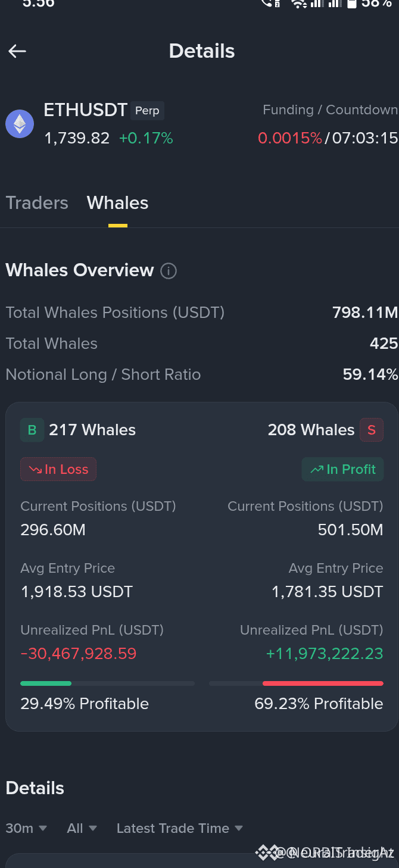The width and height of the screenshot is (399, 868).
Task: Tap the Wi-Fi status icon
Action: tap(298, 4)
